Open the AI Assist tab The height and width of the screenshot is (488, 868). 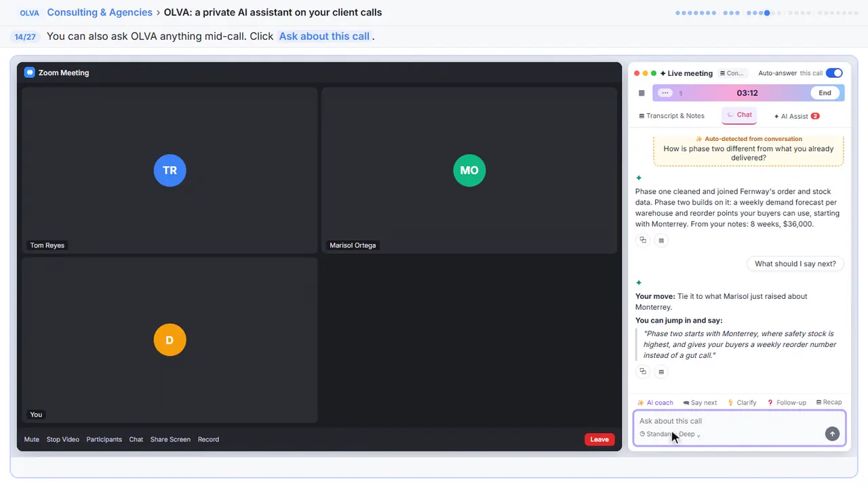(796, 116)
